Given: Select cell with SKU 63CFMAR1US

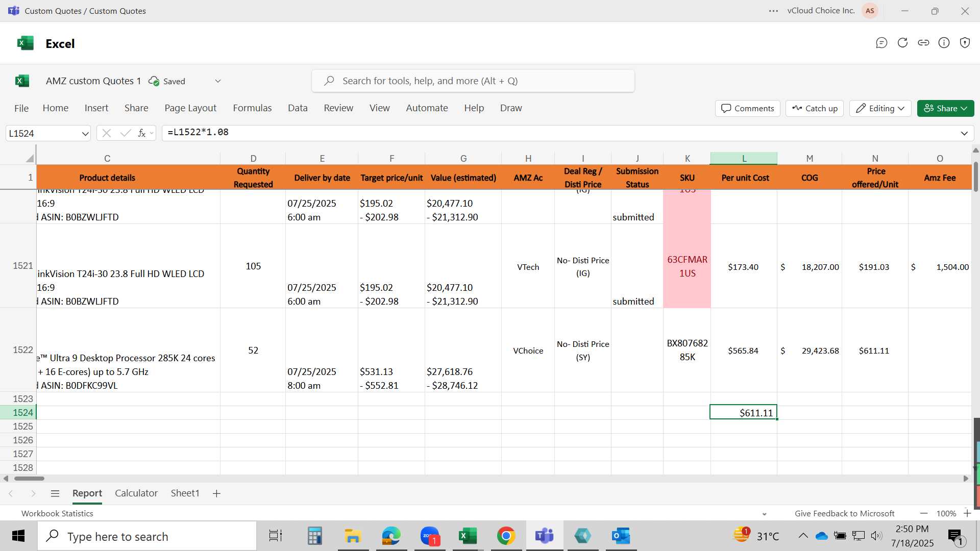Looking at the screenshot, I should [x=687, y=266].
